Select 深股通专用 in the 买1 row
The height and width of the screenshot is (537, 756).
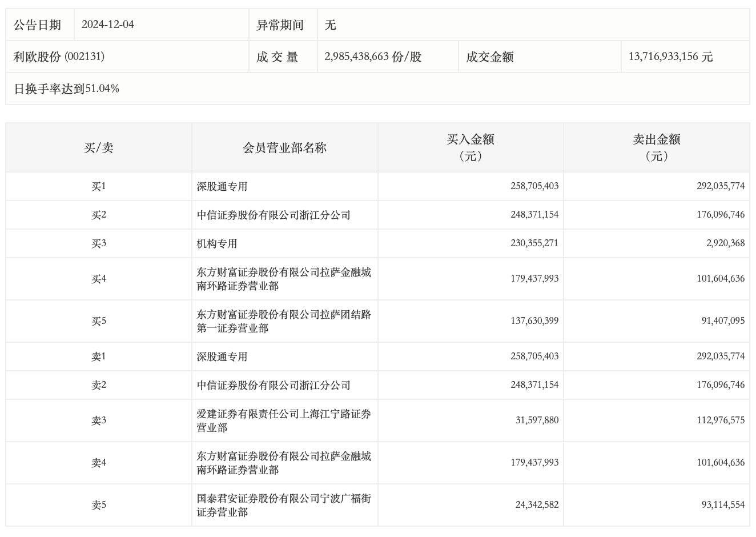222,186
